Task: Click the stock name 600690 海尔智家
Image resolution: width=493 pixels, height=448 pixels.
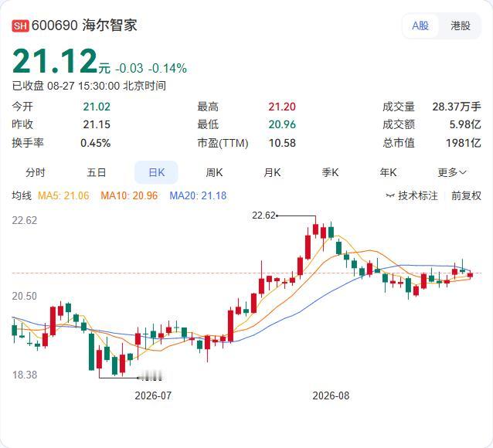Action: 84,25
